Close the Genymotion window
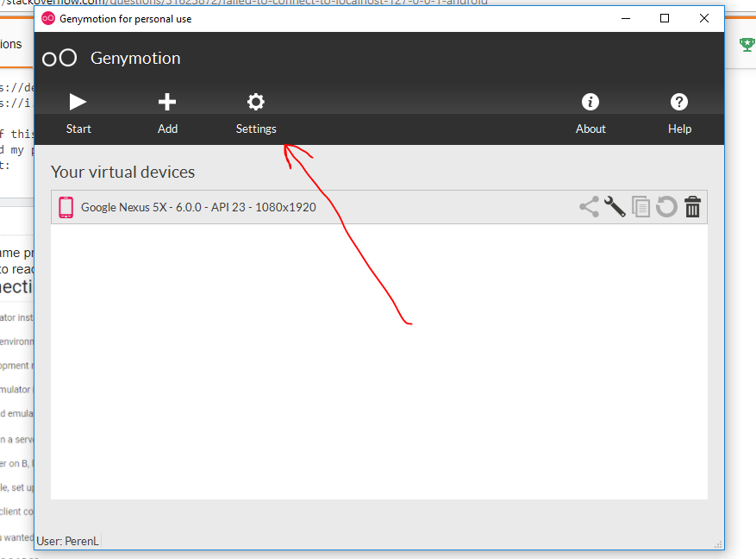The image size is (756, 559). tap(704, 18)
